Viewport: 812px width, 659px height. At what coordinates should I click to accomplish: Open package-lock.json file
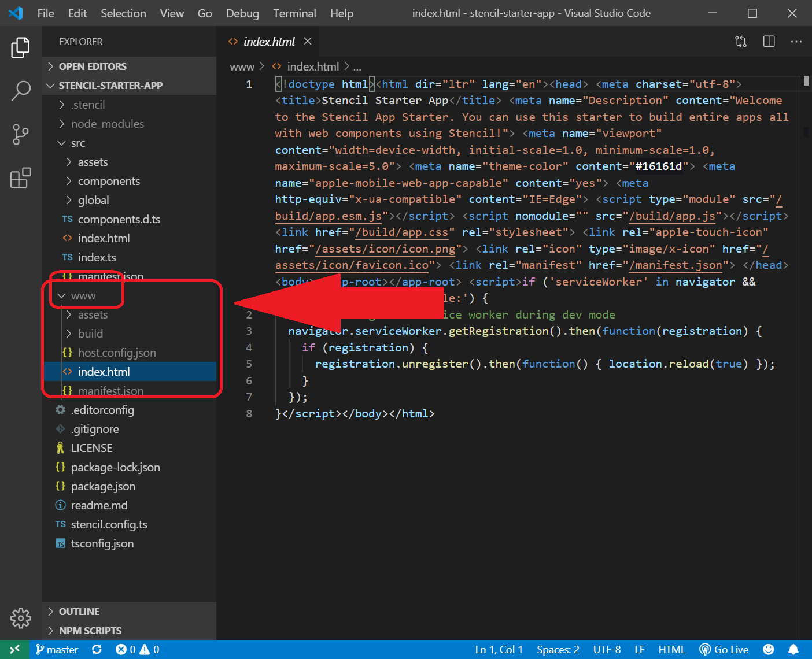[x=130, y=467]
